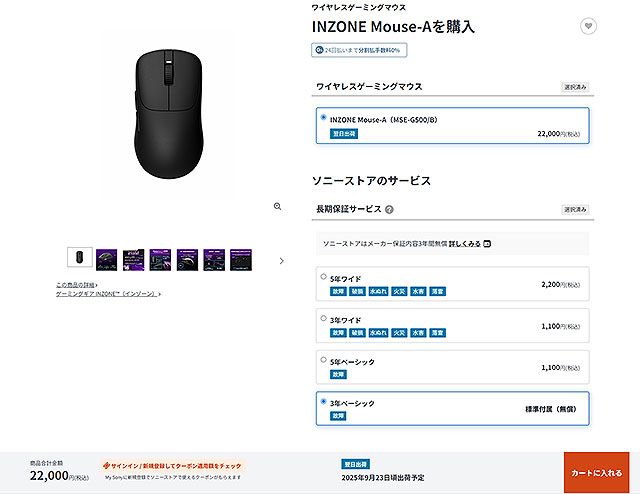Click the 落雷 tag in the 5年ワイド row

point(438,292)
